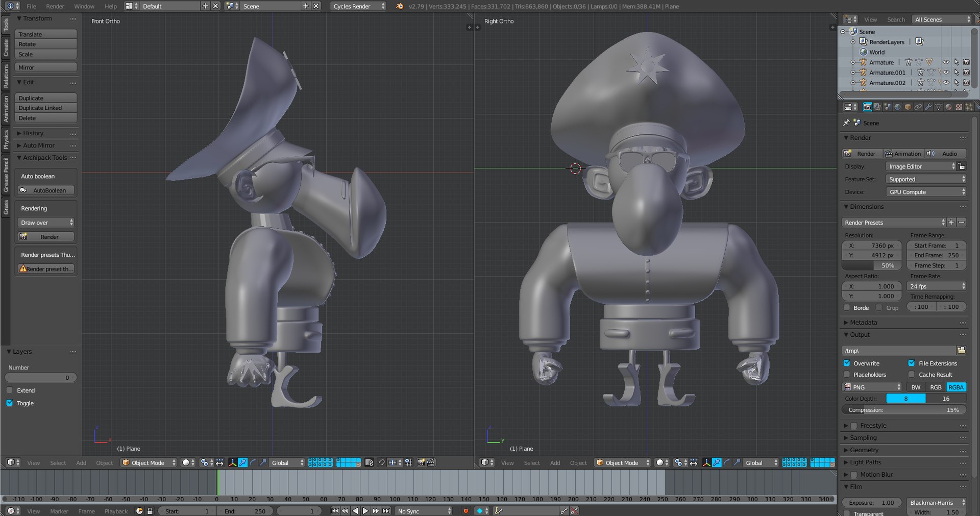Expand the History panel in tool shelf
This screenshot has width=980, height=516.
tap(33, 133)
